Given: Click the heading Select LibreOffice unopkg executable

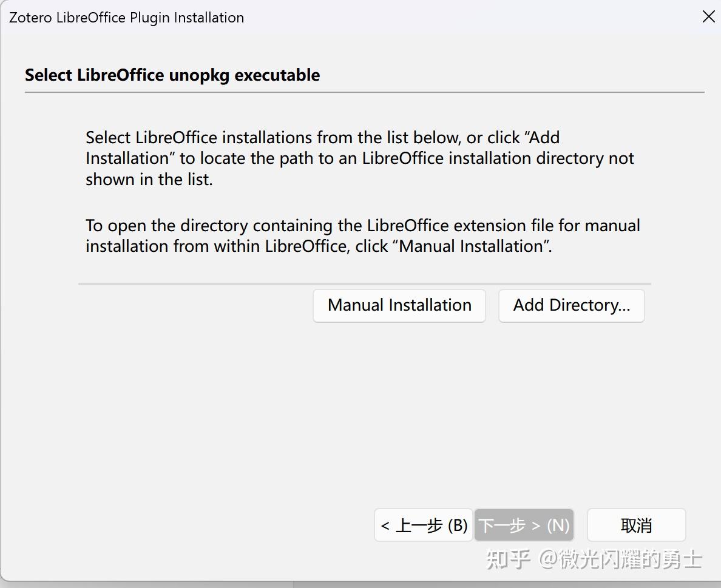Looking at the screenshot, I should point(172,75).
